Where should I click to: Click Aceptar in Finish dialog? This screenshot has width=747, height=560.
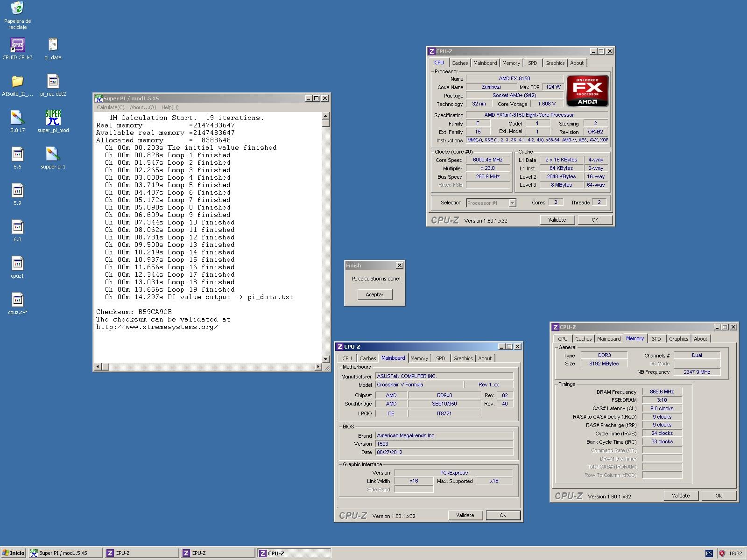point(374,294)
